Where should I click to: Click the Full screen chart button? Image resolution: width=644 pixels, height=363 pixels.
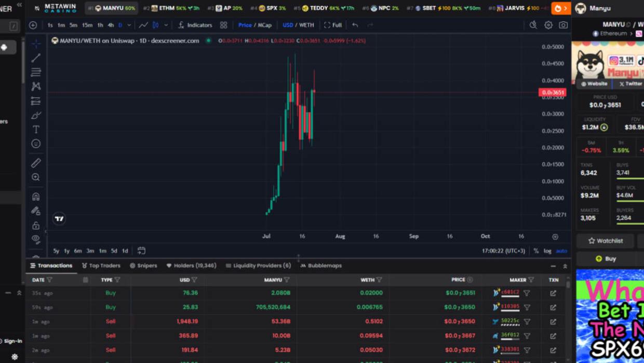333,25
